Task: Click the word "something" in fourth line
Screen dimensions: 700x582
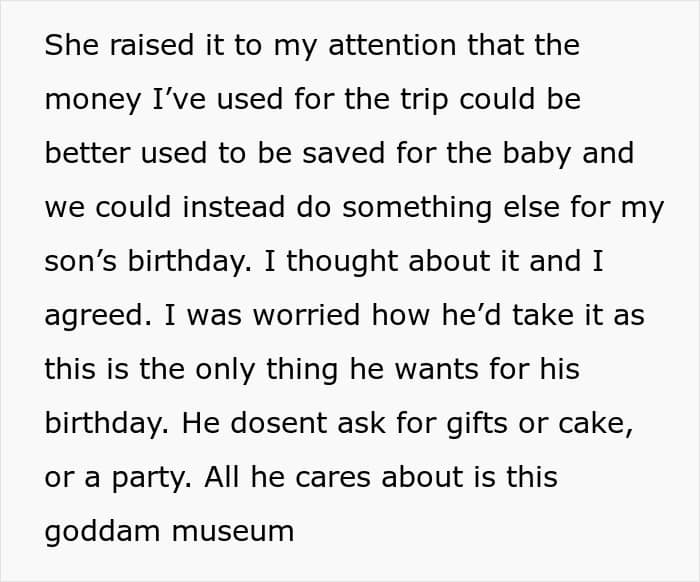Action: pyautogui.click(x=417, y=209)
